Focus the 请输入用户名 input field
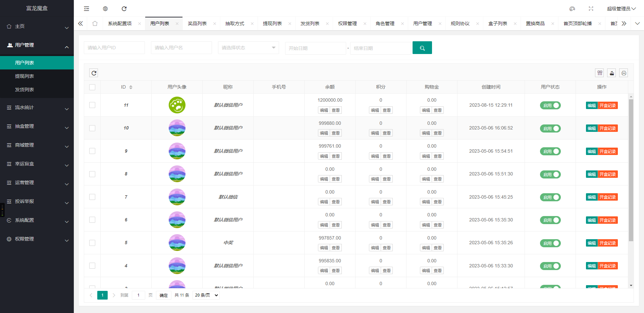 [181, 48]
